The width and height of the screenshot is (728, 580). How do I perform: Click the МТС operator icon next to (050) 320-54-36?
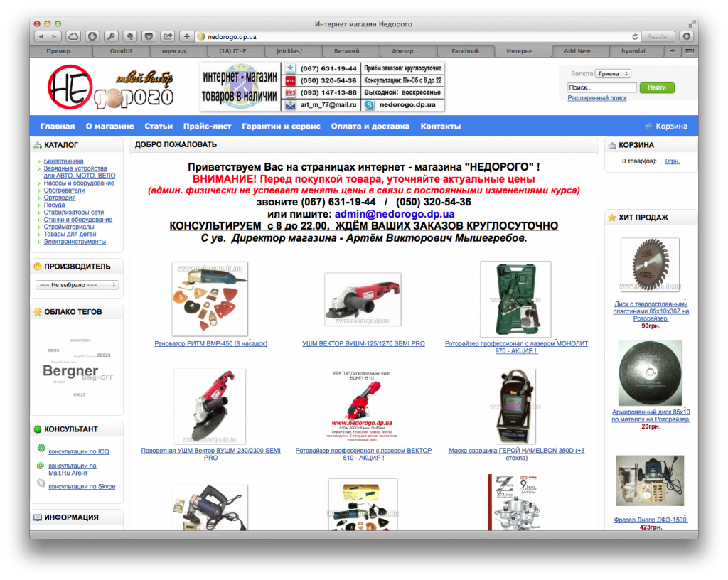(x=290, y=81)
